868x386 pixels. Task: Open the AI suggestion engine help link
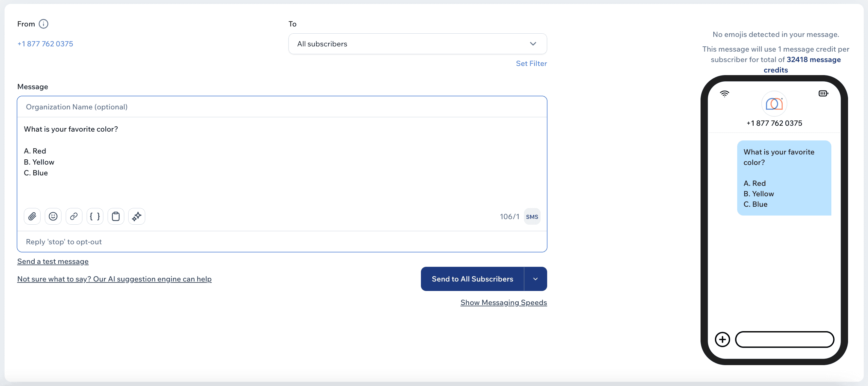pyautogui.click(x=114, y=279)
